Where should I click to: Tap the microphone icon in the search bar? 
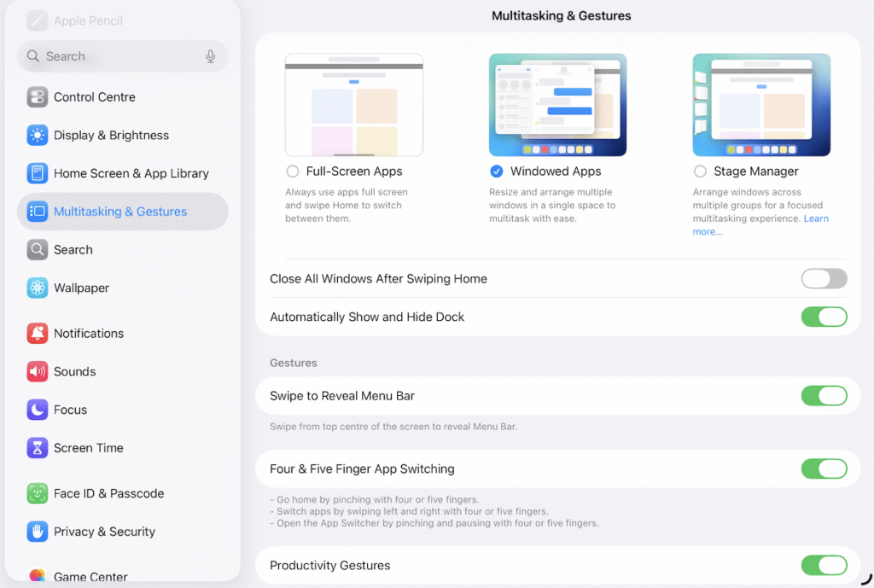210,55
